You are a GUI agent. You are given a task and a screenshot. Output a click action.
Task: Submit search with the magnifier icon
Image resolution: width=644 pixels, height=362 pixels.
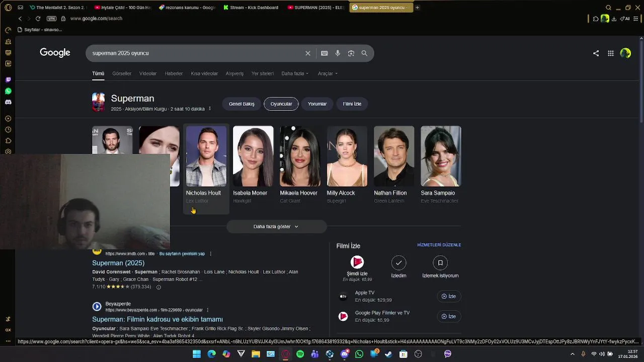[x=364, y=53]
